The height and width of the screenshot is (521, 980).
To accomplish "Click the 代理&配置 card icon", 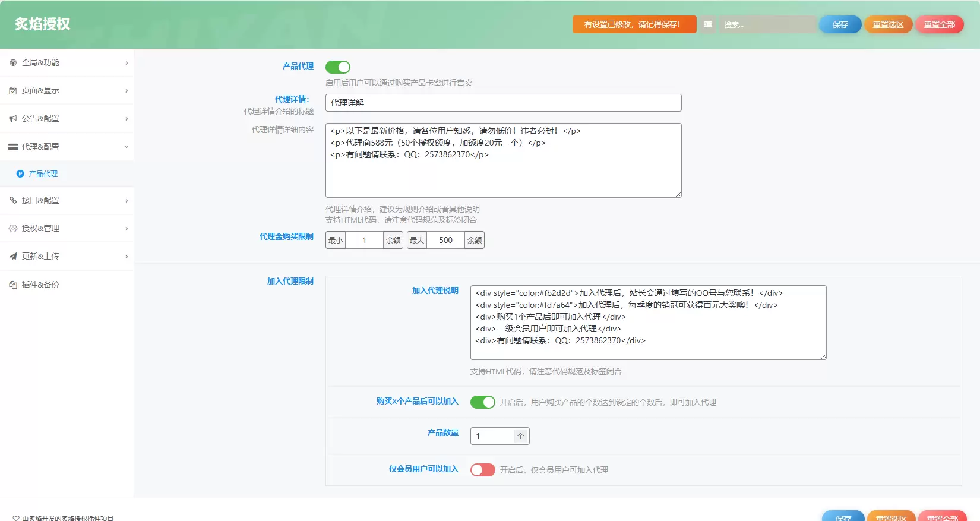I will tap(13, 147).
